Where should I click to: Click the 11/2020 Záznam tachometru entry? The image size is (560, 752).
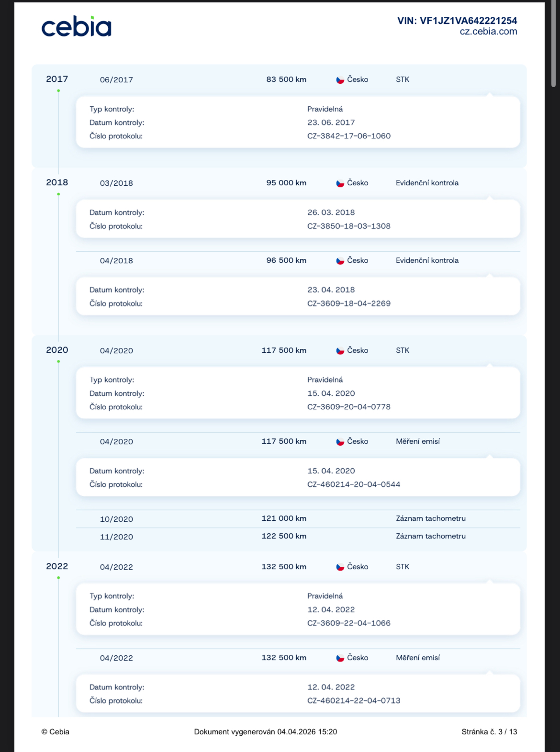[430, 537]
